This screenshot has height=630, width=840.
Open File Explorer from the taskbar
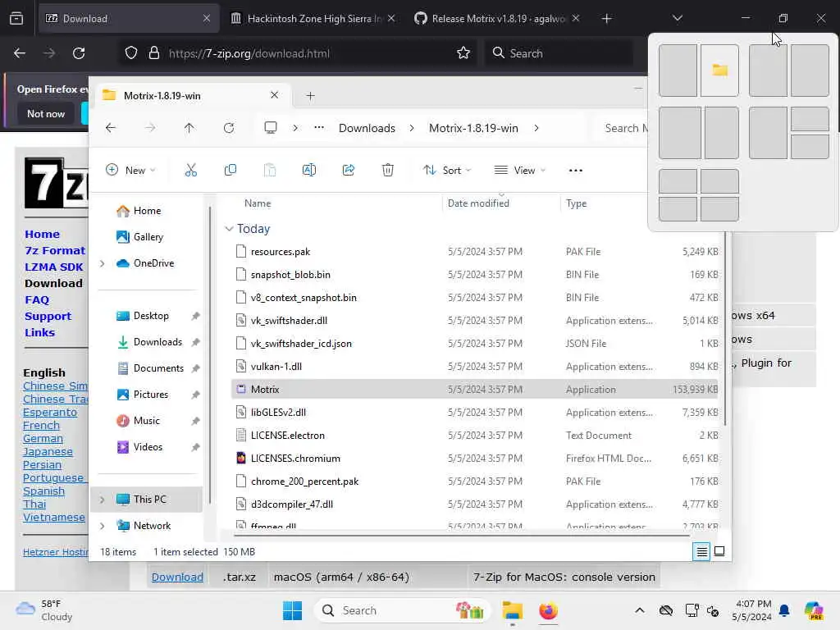512,610
